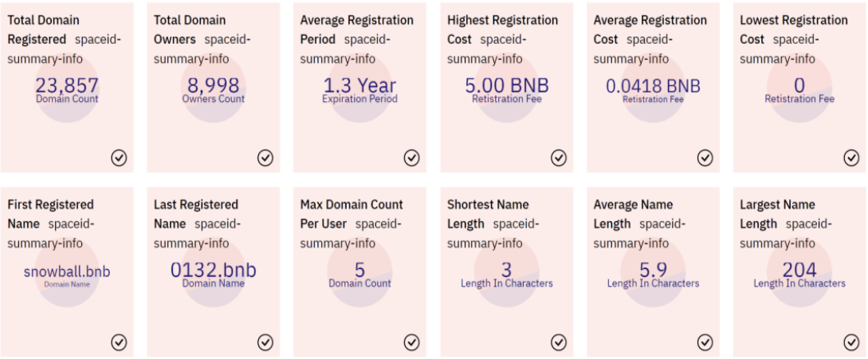
Task: Click checkmark icon on Average Name Length card
Action: [705, 343]
